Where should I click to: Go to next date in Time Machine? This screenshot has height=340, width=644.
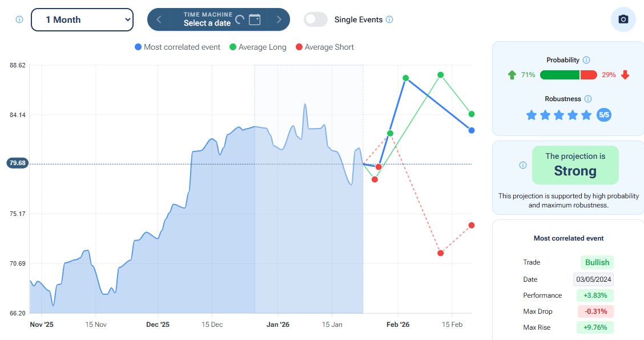[x=279, y=19]
